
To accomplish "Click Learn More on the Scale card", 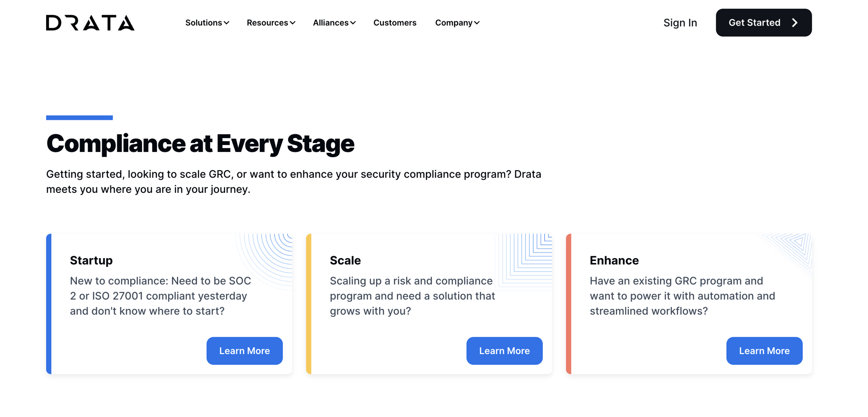I will (x=504, y=351).
